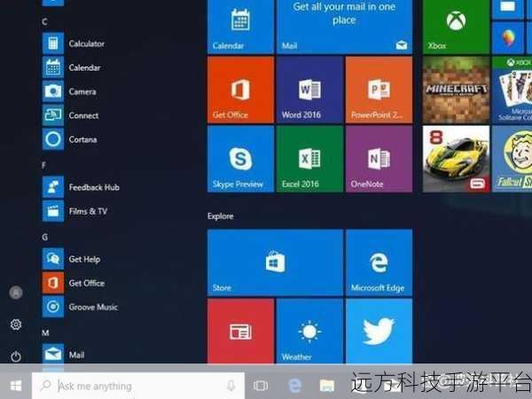Image resolution: width=532 pixels, height=399 pixels.
Task: Click the Explore group heading
Action: tap(221, 216)
